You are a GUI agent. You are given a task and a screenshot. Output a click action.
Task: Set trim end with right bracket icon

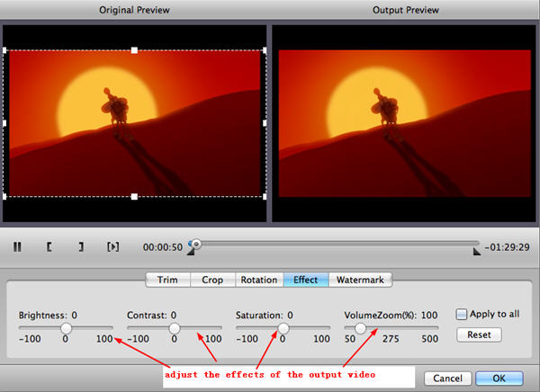(x=81, y=246)
